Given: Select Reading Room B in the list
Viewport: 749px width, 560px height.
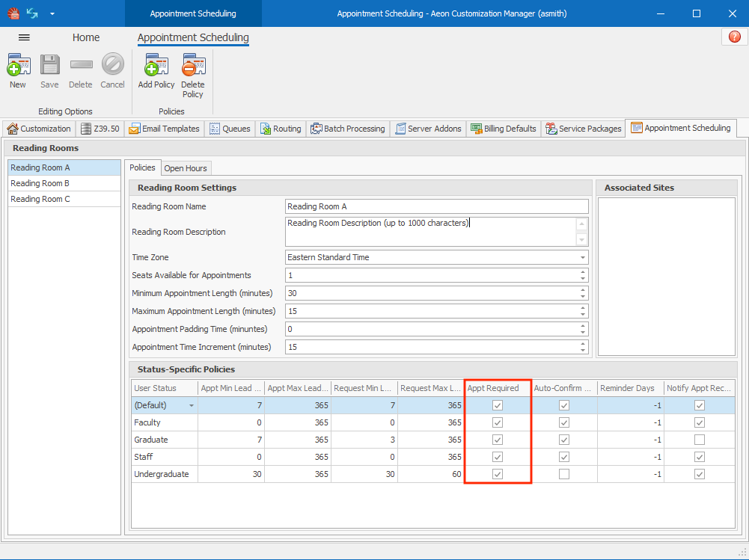Looking at the screenshot, I should (x=40, y=183).
